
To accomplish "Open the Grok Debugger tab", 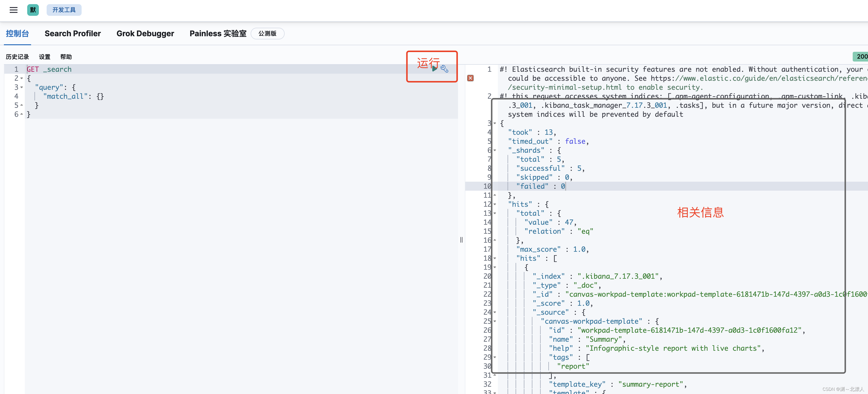I will [x=145, y=33].
